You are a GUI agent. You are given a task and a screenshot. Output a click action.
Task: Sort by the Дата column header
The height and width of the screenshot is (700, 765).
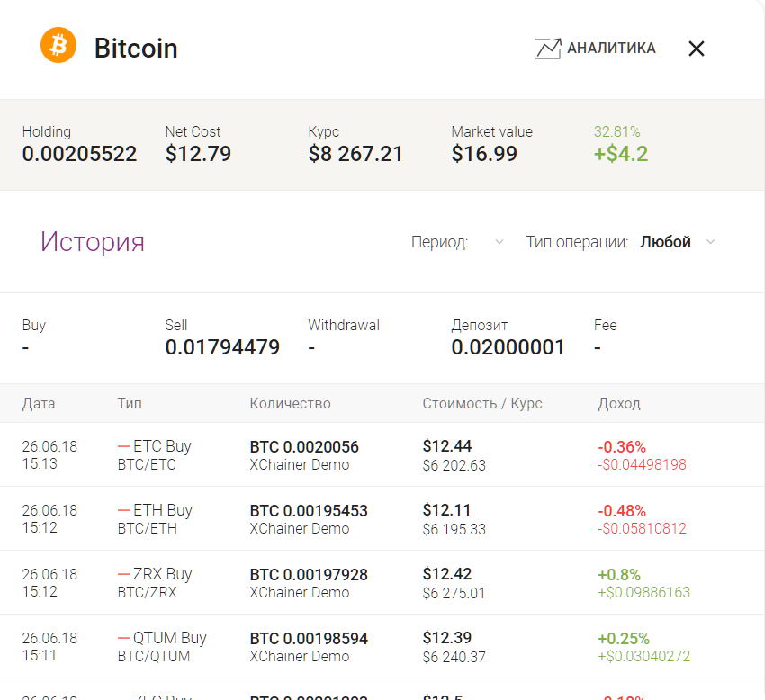click(39, 403)
